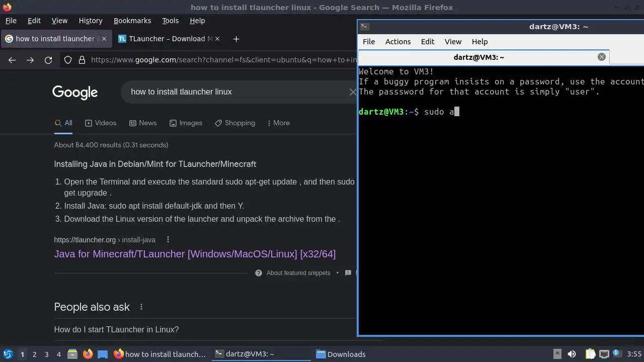Focus the Google search box text

click(x=181, y=92)
